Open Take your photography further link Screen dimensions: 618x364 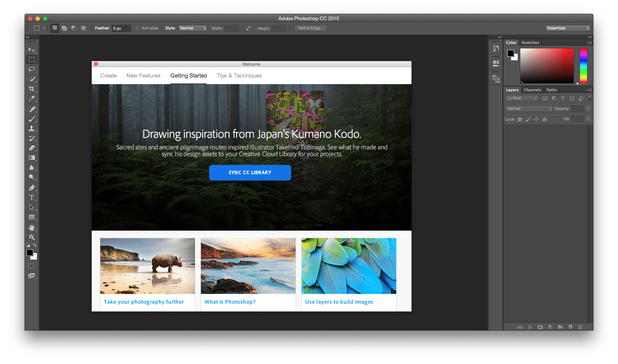coord(144,302)
